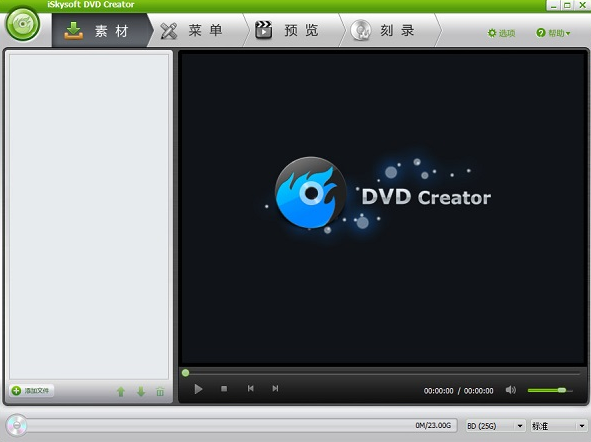Maximize the iSkysoft DVD Creator window
This screenshot has width=591, height=442.
[x=567, y=5]
